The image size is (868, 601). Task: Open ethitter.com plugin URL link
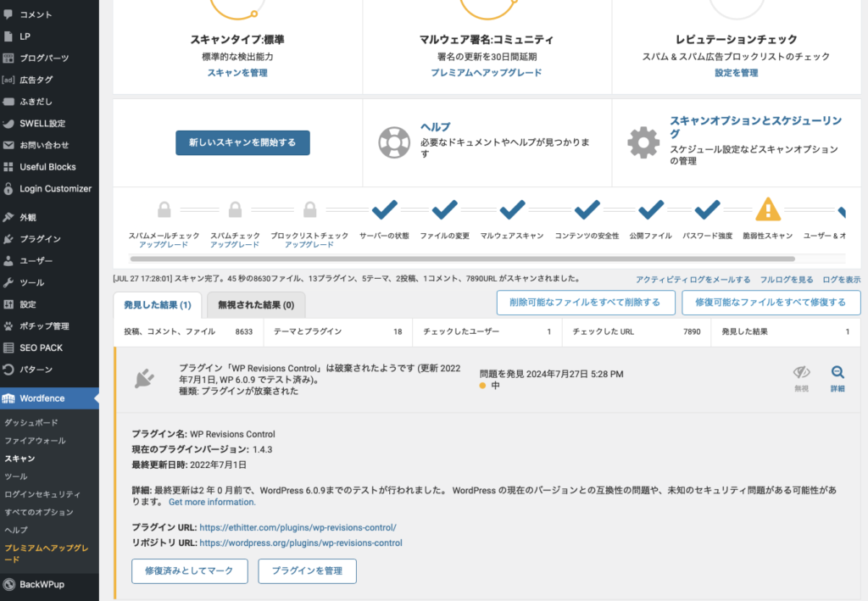click(298, 528)
